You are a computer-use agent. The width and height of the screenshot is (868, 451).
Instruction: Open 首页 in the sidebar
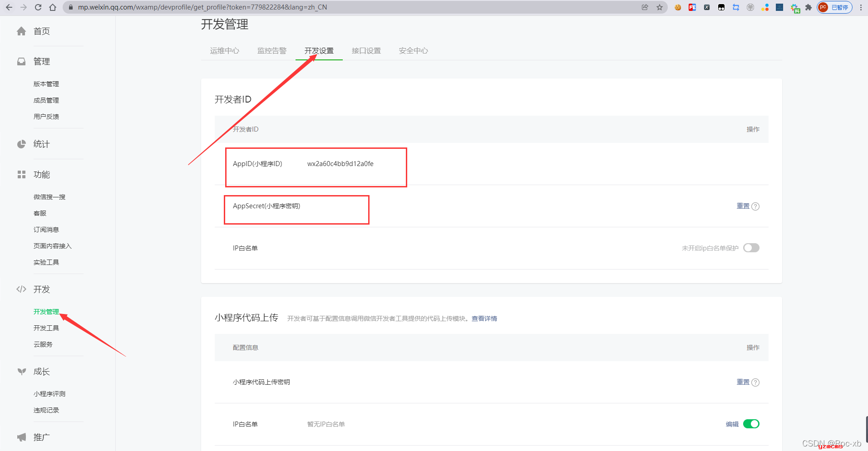(x=42, y=31)
